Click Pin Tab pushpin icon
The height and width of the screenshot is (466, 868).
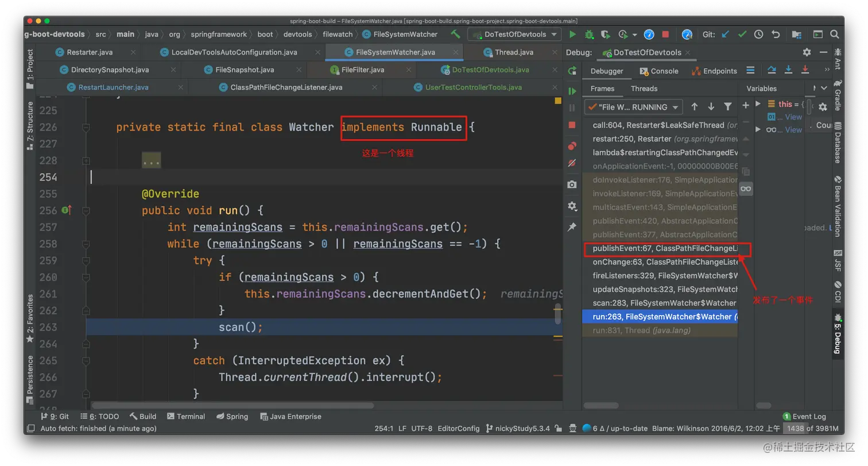click(x=572, y=227)
